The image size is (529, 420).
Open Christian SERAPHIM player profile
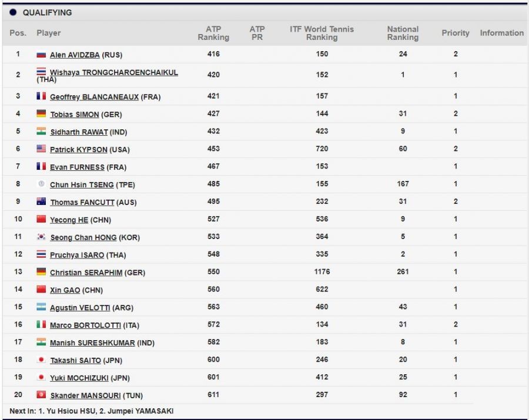(86, 273)
